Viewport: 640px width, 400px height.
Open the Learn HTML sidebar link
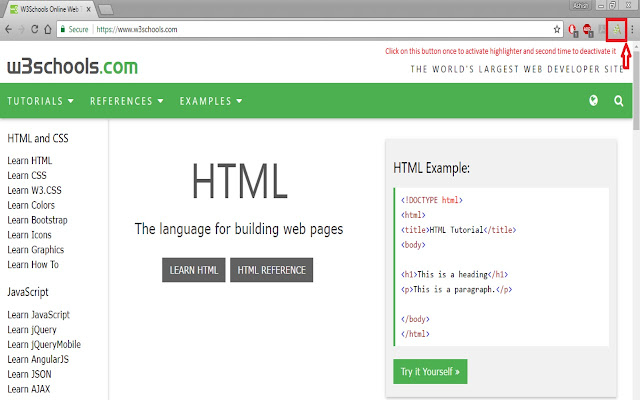tap(29, 160)
